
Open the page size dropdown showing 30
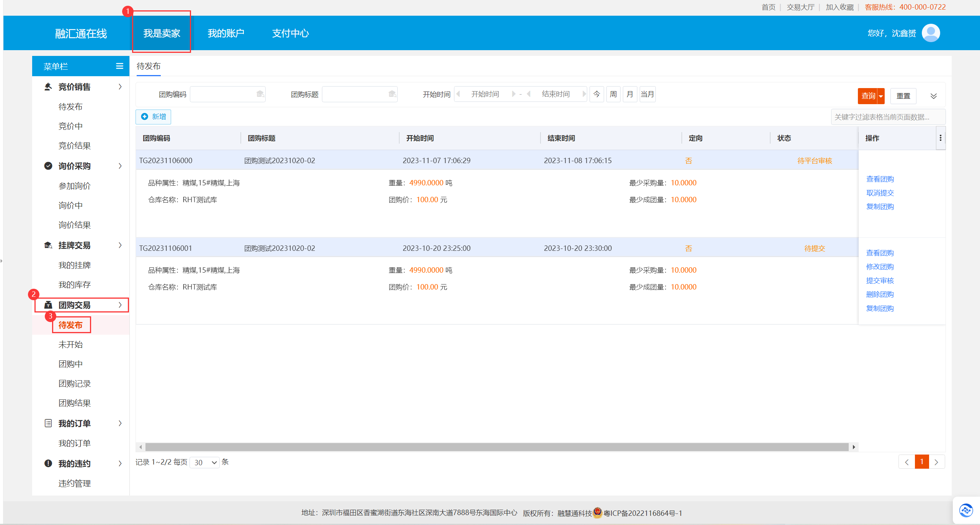tap(205, 463)
